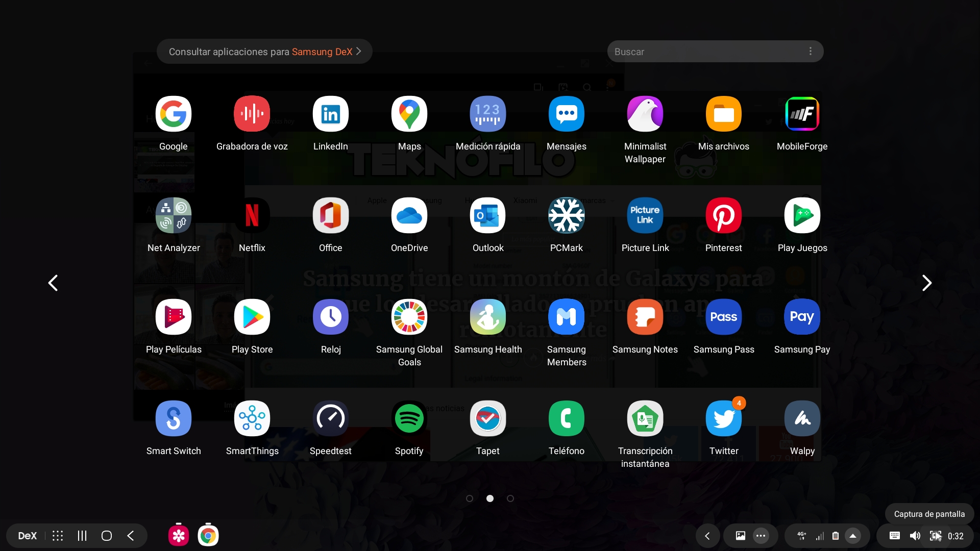This screenshot has height=551, width=980.
Task: Open the apps grid from taskbar
Action: point(58,536)
